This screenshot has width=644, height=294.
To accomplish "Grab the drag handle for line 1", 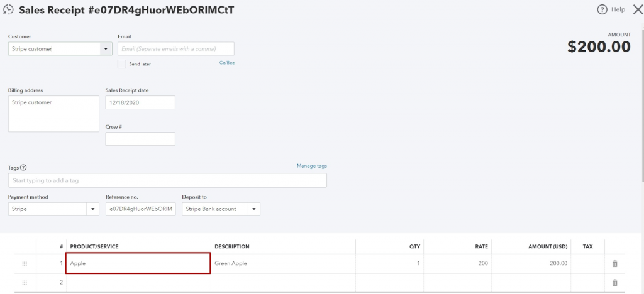I will click(25, 264).
